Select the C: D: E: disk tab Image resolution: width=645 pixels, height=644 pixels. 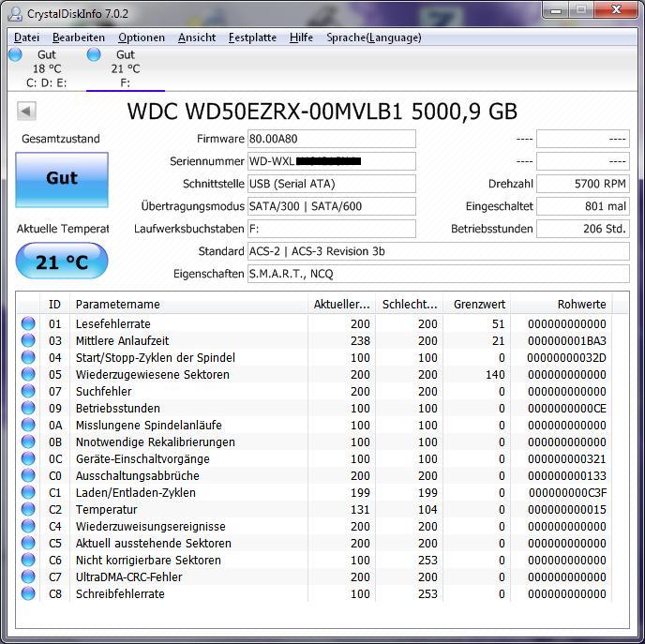46,68
